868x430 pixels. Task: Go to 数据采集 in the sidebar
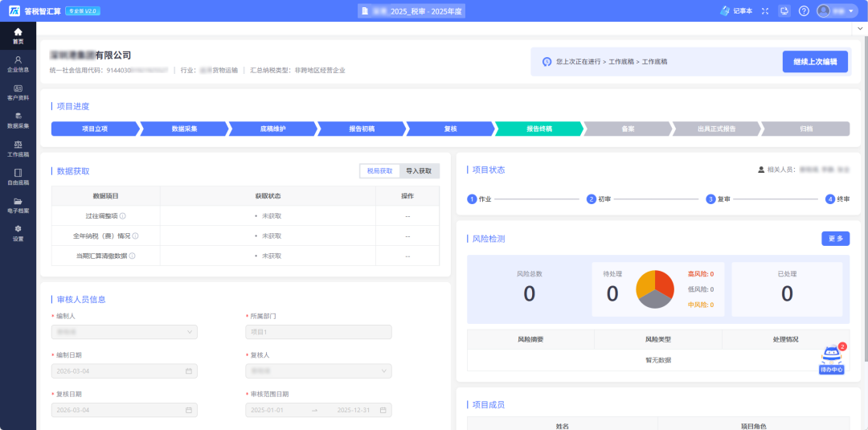click(x=18, y=121)
